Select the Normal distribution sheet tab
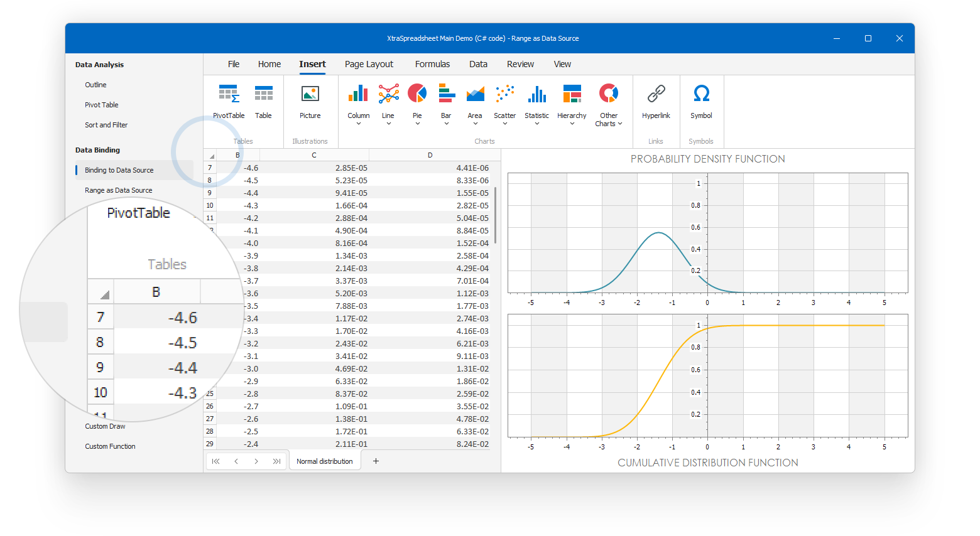Viewport: 980px width, 536px height. tap(324, 461)
